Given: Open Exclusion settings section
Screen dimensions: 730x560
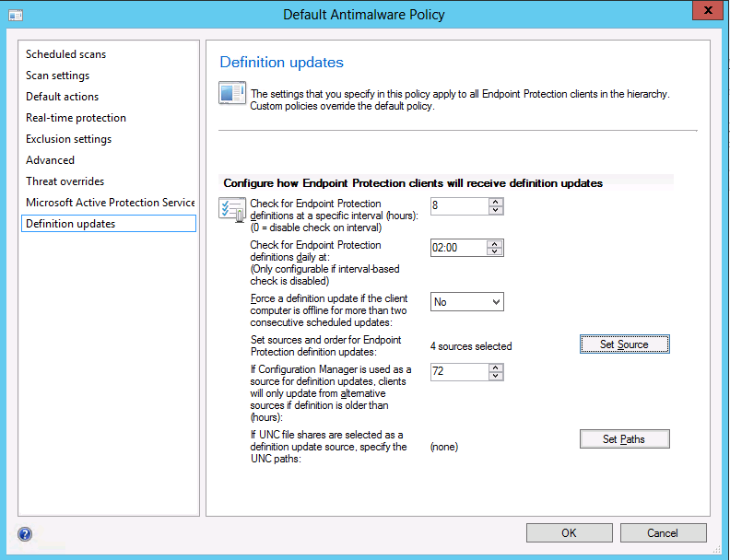Looking at the screenshot, I should (68, 139).
